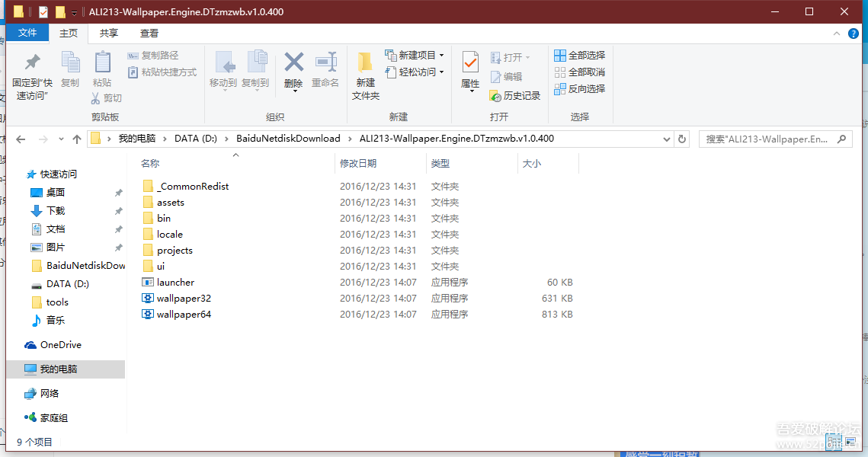
Task: Click the Properties checkmark icon
Action: [470, 62]
